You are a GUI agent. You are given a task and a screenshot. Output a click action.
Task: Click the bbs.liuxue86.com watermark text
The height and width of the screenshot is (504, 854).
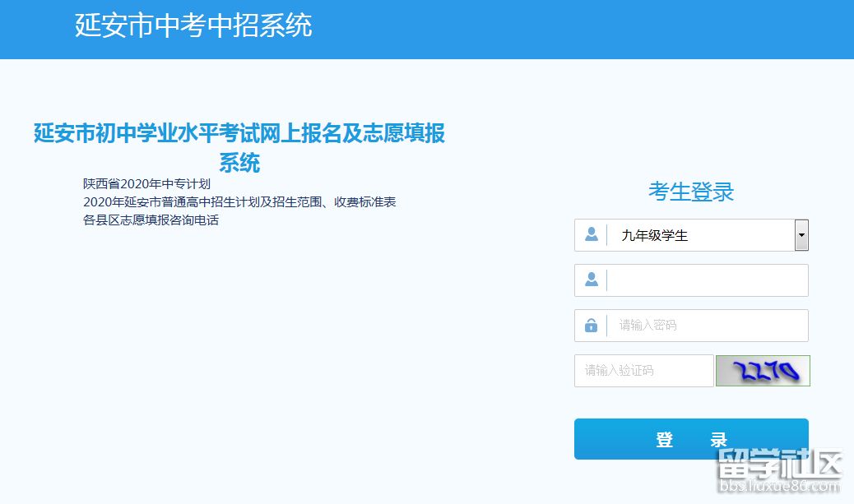pos(779,488)
